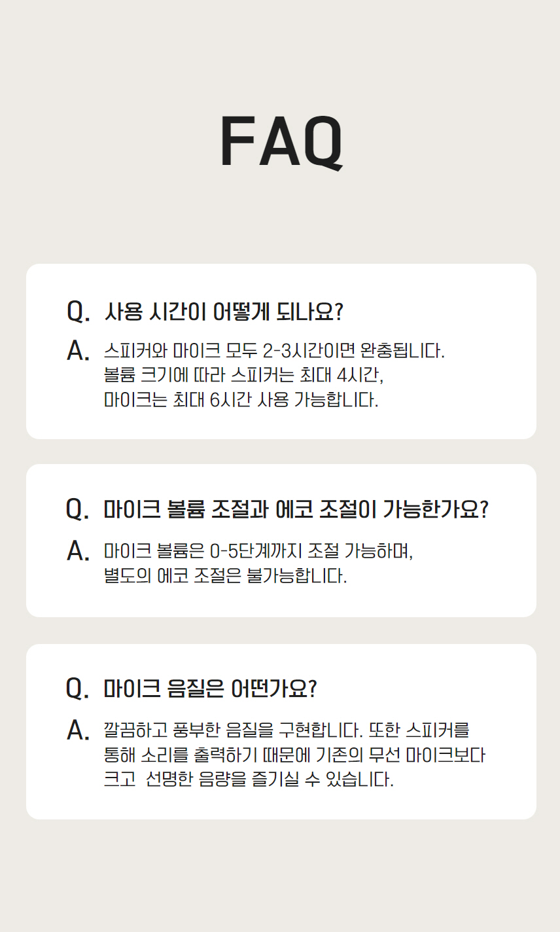The height and width of the screenshot is (932, 560).
Task: Click the line ending with 즐기실 수 있습니다
Action: (x=249, y=780)
